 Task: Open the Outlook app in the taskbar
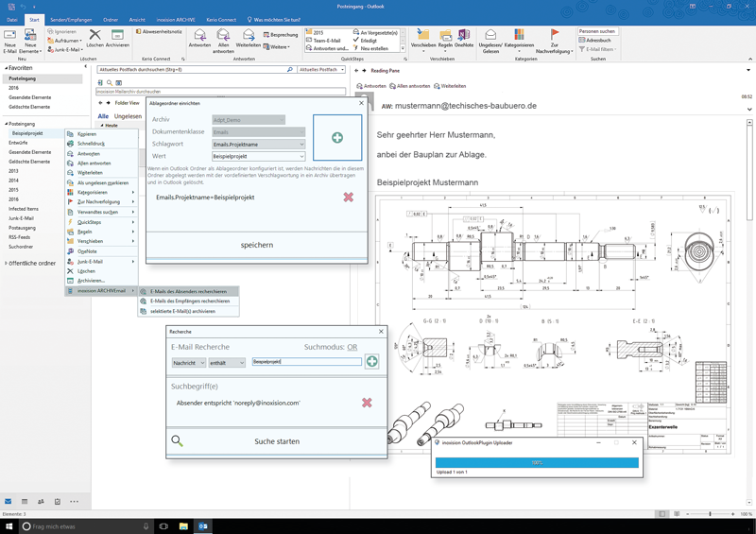click(x=203, y=526)
